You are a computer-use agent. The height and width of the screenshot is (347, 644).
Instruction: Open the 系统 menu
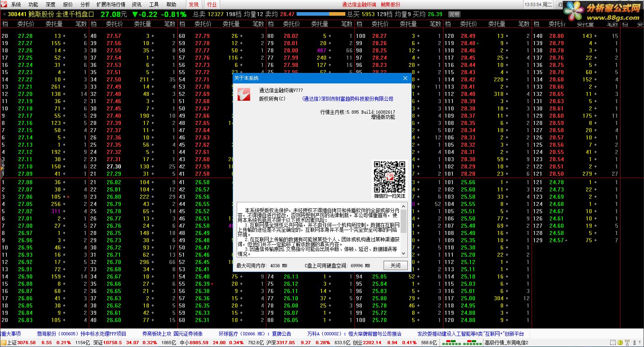[16, 4]
